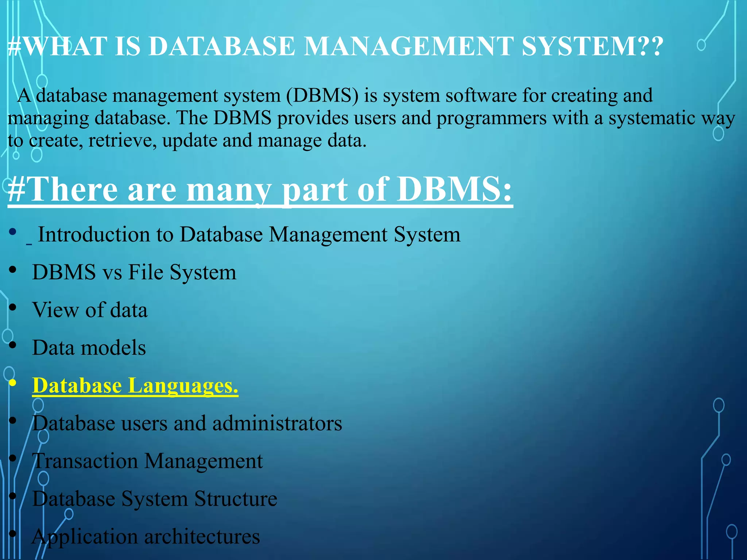747x560 pixels.
Task: Select the 'View of data' bullet
Action: (90, 310)
